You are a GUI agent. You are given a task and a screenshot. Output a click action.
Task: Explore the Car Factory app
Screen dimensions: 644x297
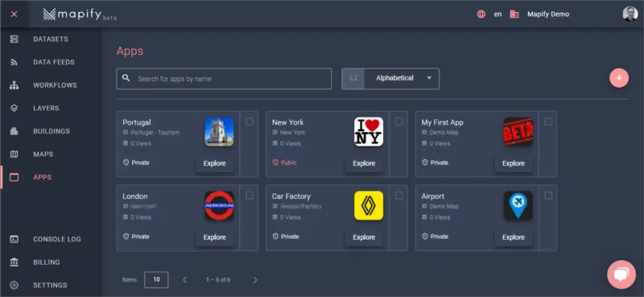coord(364,237)
